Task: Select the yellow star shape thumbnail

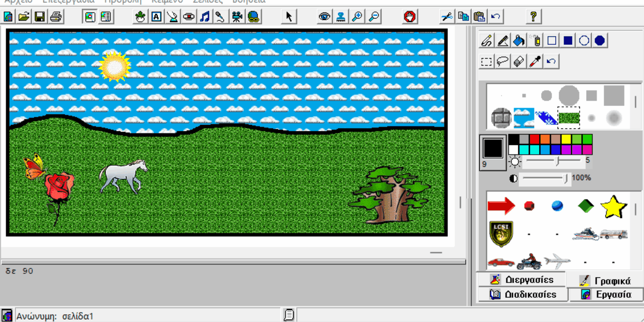Action: [x=613, y=207]
